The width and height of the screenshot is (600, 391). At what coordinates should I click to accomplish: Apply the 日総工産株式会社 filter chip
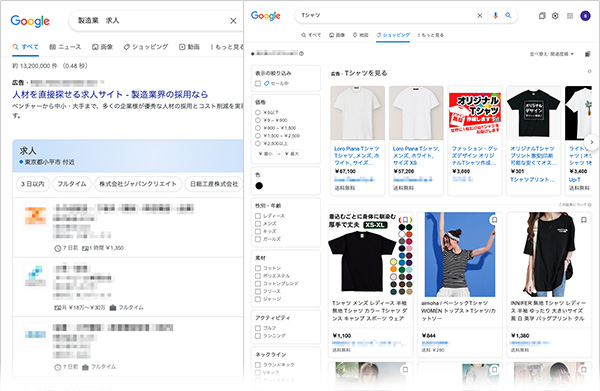[x=214, y=184]
